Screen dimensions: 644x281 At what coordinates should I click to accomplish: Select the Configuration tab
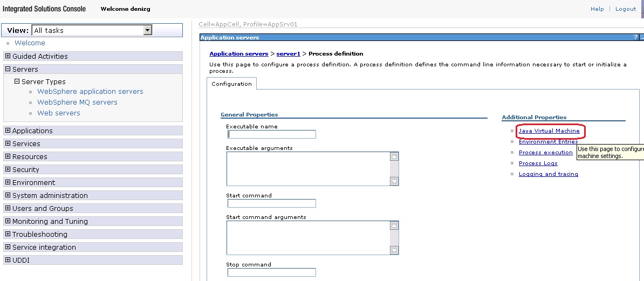231,84
